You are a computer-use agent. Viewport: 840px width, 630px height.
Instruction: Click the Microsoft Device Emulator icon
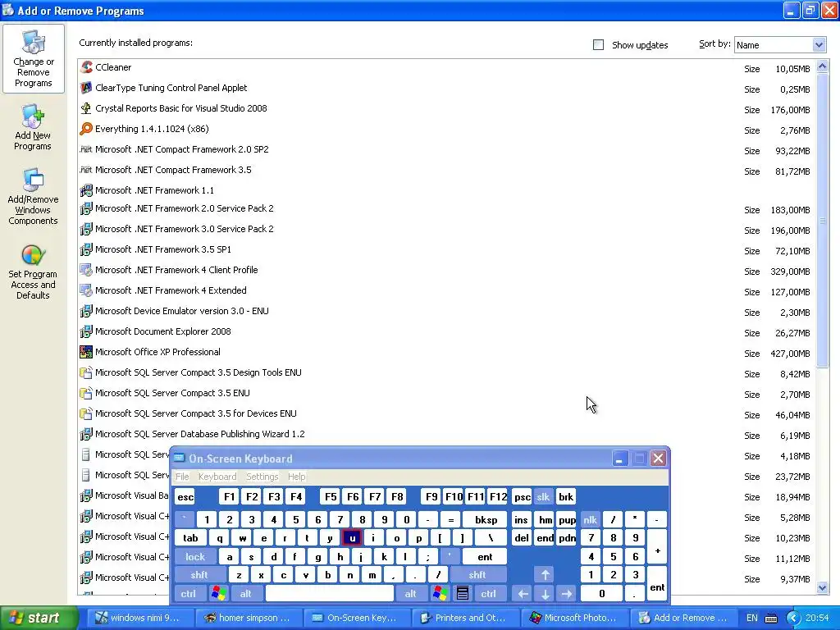click(85, 311)
